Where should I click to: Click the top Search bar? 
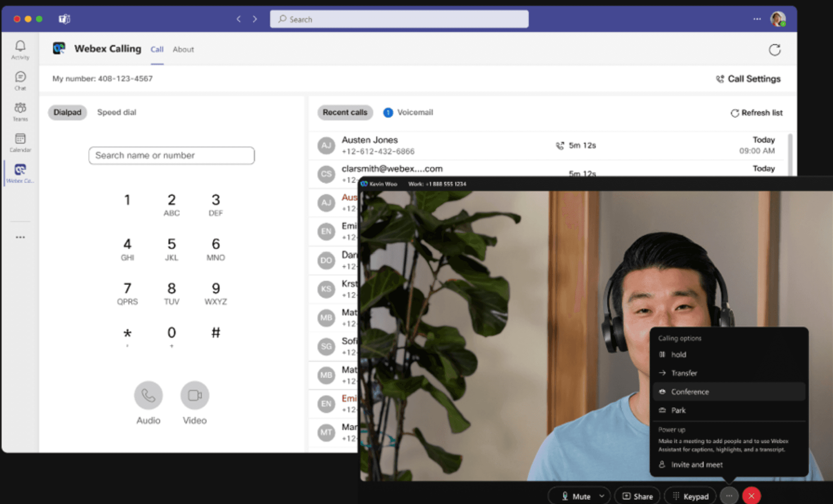[399, 19]
